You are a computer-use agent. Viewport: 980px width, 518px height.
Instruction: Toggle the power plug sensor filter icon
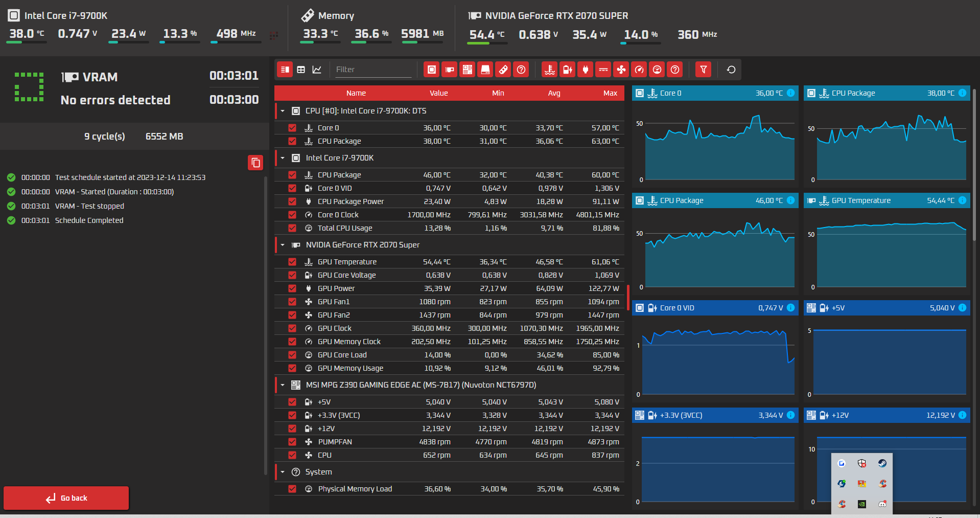pos(586,70)
